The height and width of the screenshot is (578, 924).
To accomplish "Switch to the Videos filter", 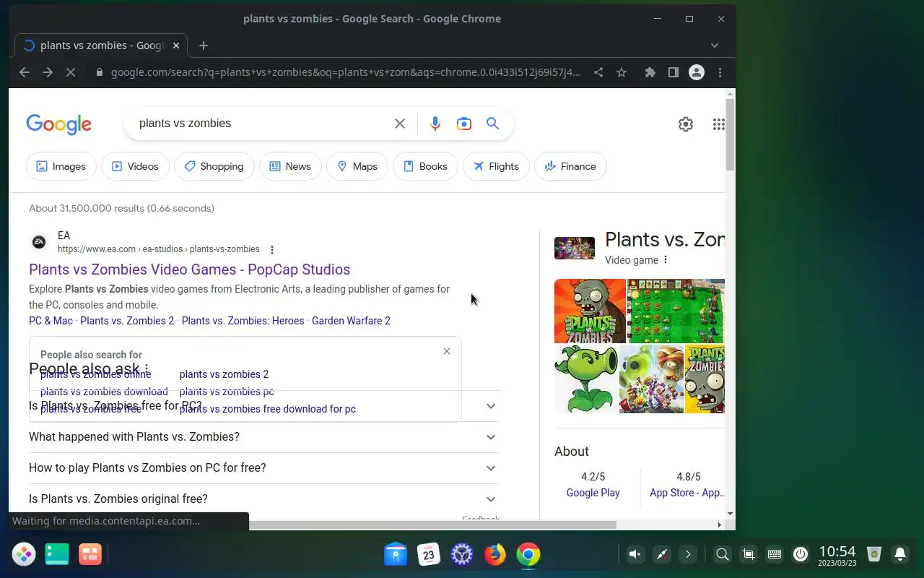I will click(x=135, y=166).
